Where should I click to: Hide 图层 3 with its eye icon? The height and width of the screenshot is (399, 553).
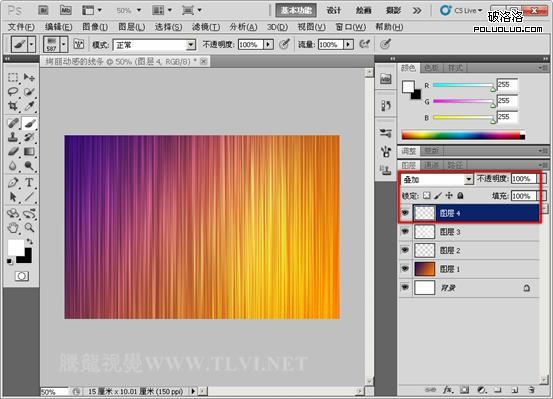tap(405, 231)
